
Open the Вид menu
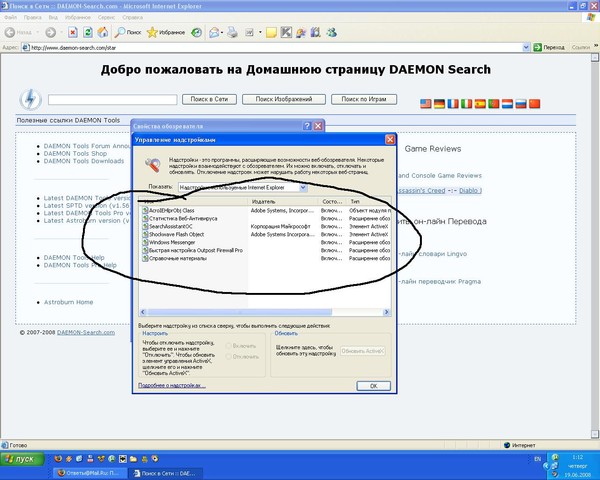pyautogui.click(x=53, y=18)
